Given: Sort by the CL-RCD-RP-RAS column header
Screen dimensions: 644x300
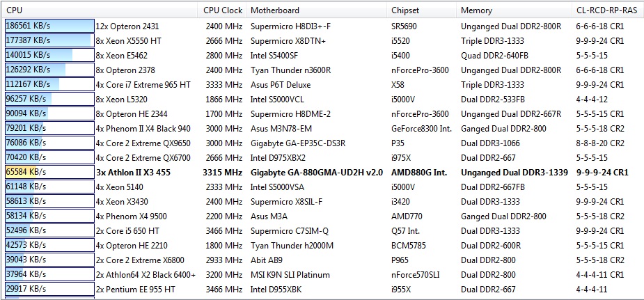Looking at the screenshot, I should (x=608, y=10).
